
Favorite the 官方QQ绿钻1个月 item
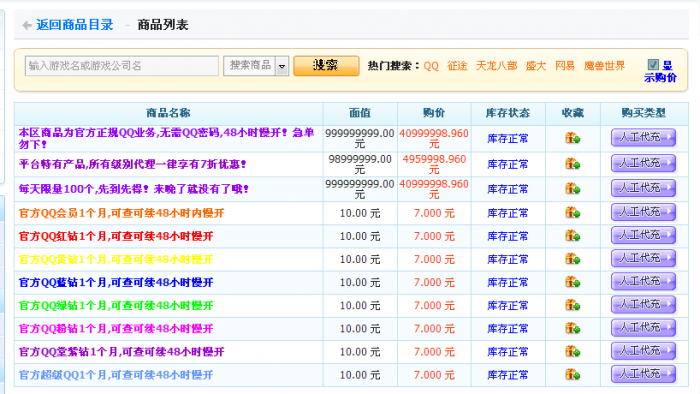tap(573, 305)
